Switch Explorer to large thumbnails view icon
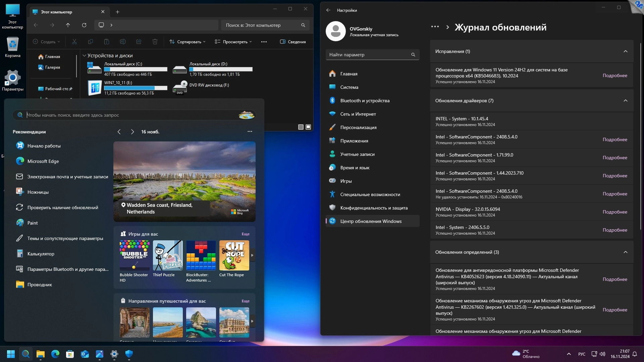Image resolution: width=644 pixels, height=362 pixels. [x=308, y=127]
